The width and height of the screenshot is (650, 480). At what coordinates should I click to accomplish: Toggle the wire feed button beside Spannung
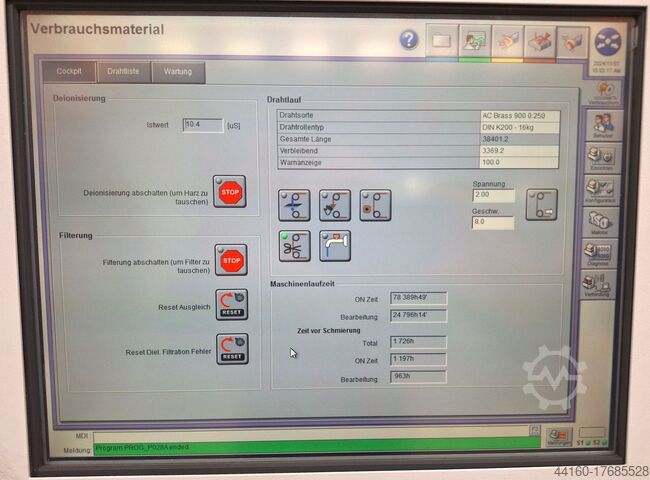coord(541,203)
